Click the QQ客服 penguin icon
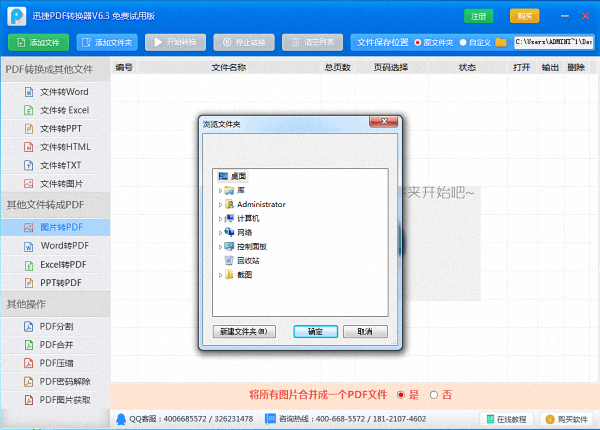 point(121,419)
